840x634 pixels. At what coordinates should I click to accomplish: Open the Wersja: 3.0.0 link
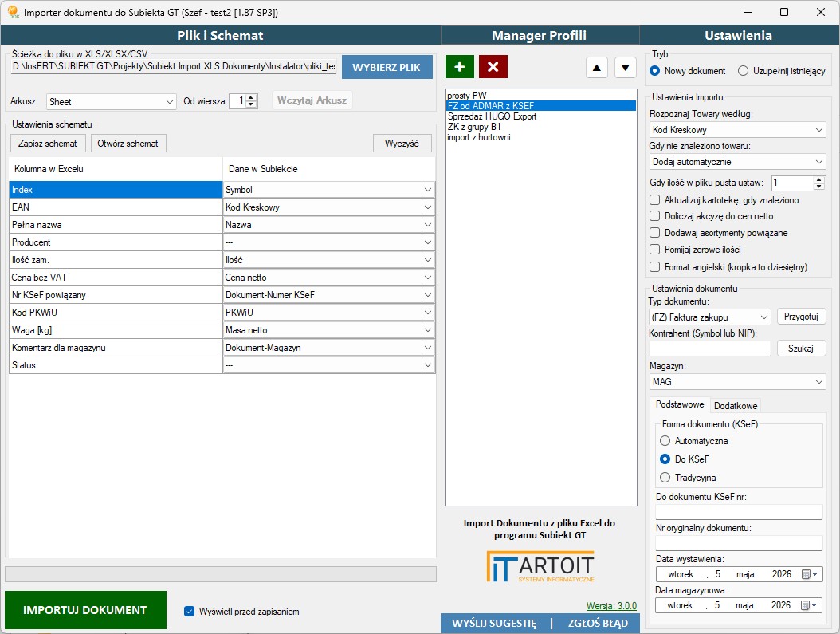click(611, 605)
